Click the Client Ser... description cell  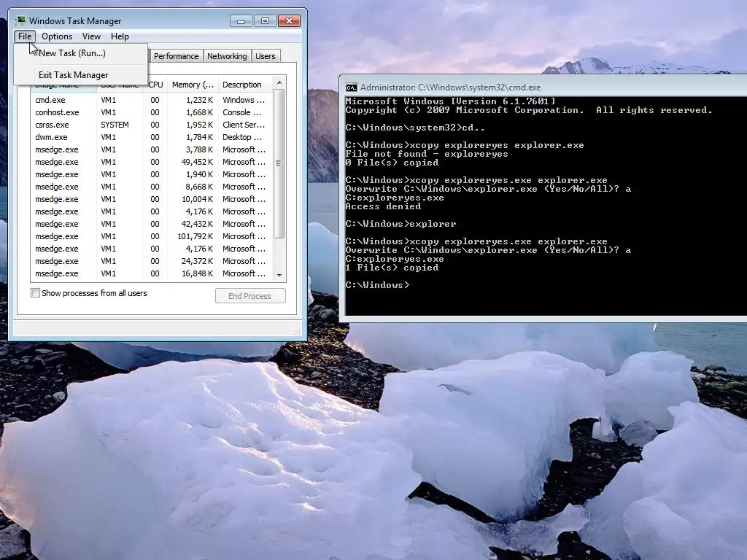(244, 125)
